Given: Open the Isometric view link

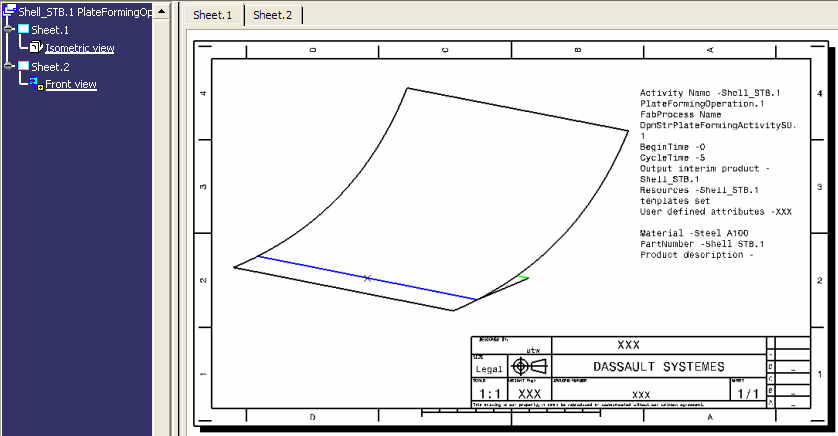Looking at the screenshot, I should 80,48.
